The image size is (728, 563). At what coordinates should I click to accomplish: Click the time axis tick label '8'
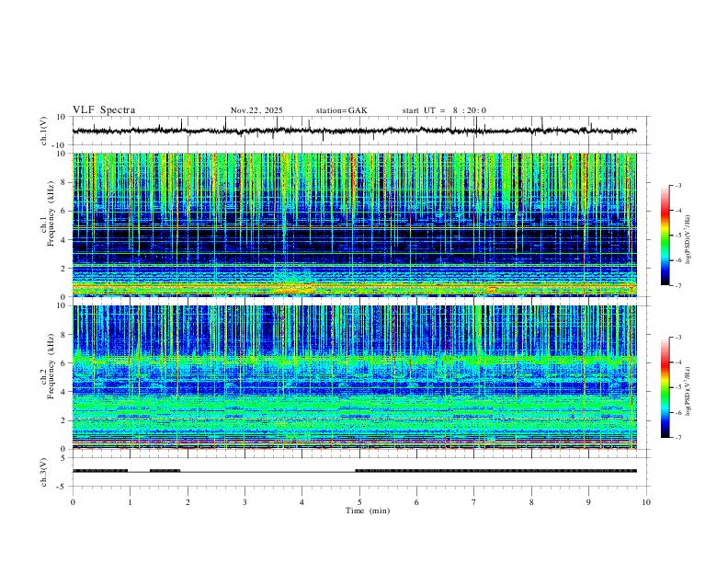click(x=531, y=502)
